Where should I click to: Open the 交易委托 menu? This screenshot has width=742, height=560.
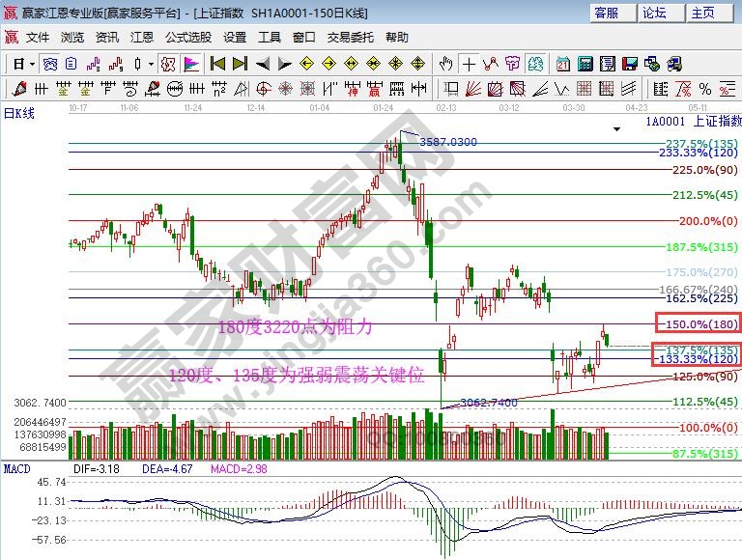350,38
